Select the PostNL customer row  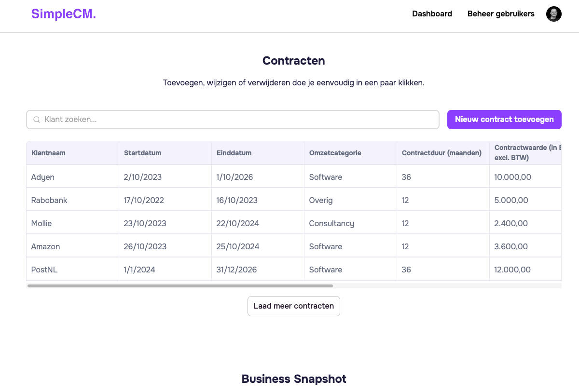pos(44,270)
